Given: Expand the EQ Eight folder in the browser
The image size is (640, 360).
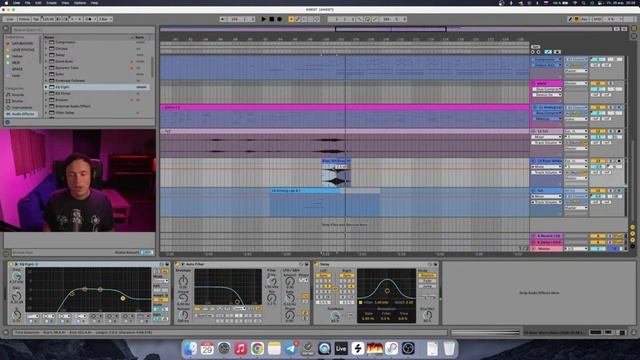Looking at the screenshot, I should pos(46,87).
